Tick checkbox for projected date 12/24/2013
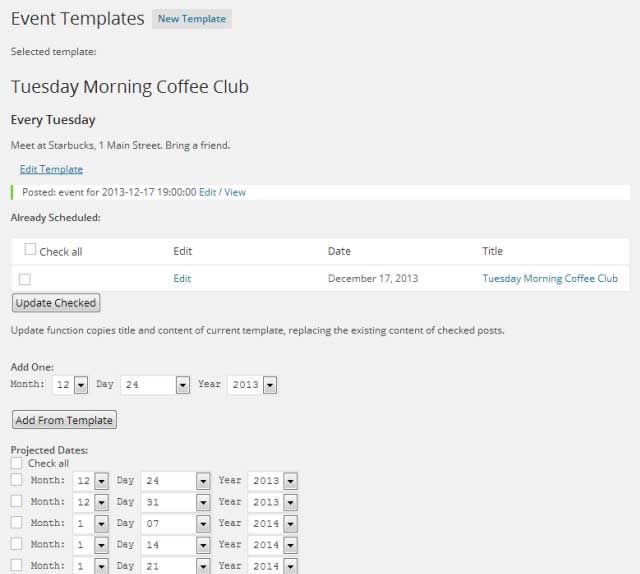The image size is (640, 574). point(16,480)
